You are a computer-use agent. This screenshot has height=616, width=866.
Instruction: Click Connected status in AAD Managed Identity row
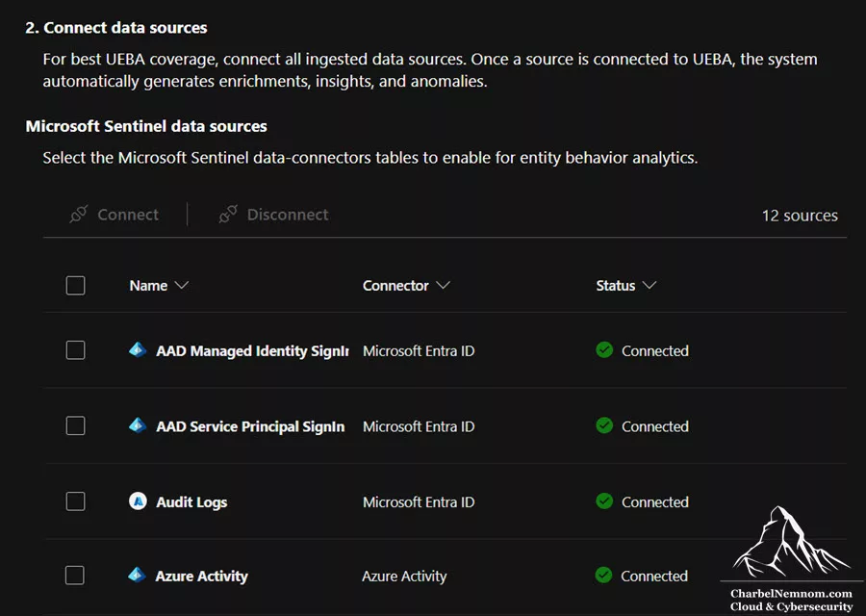click(655, 350)
